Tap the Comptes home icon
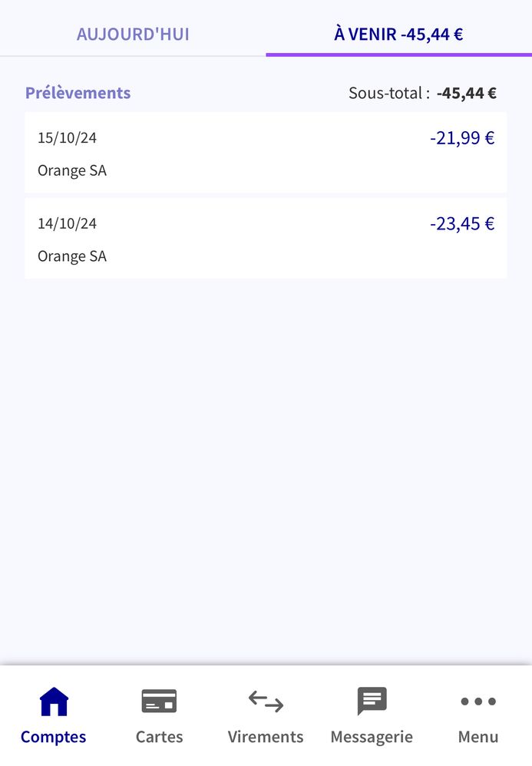Viewport: 532px width, 766px height. (54, 702)
